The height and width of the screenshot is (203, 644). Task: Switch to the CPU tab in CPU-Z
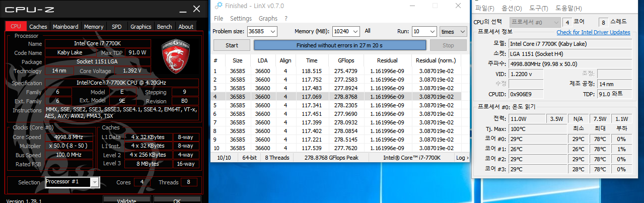tap(16, 27)
